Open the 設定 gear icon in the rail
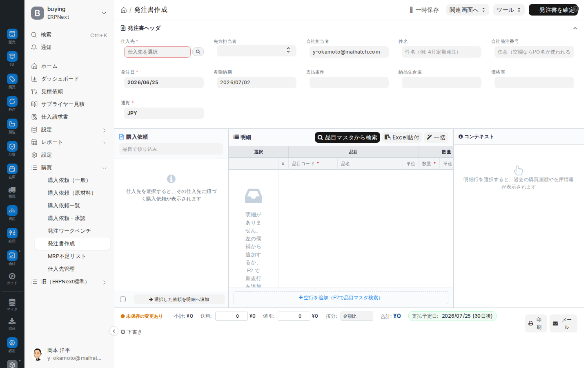Viewport: 588px width, 368px height. (x=12, y=343)
